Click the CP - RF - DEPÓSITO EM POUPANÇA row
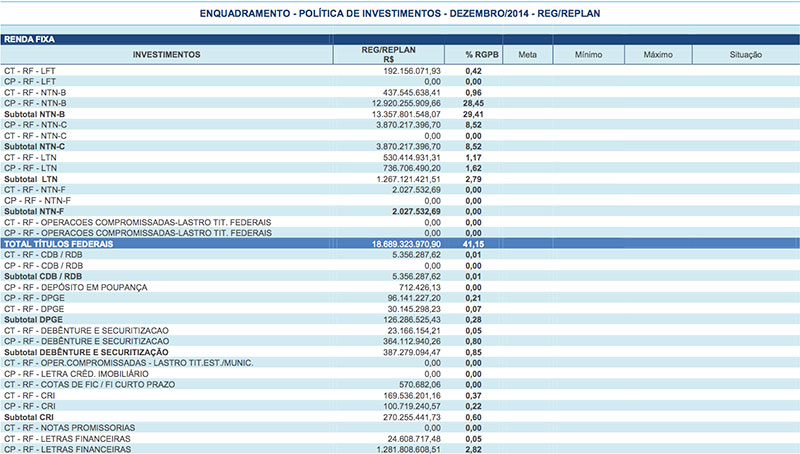 click(x=76, y=287)
